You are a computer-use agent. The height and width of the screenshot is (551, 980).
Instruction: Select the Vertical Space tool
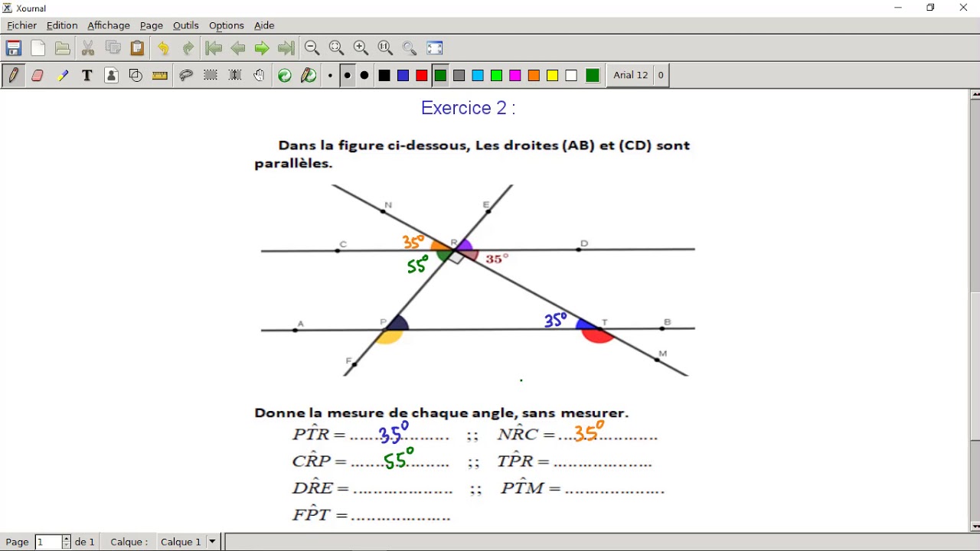(234, 75)
